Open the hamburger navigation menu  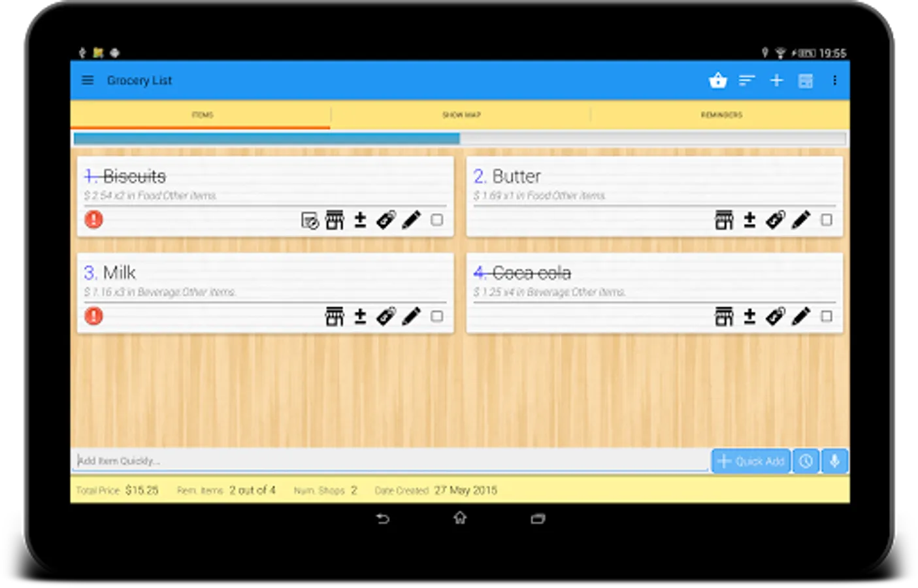88,80
